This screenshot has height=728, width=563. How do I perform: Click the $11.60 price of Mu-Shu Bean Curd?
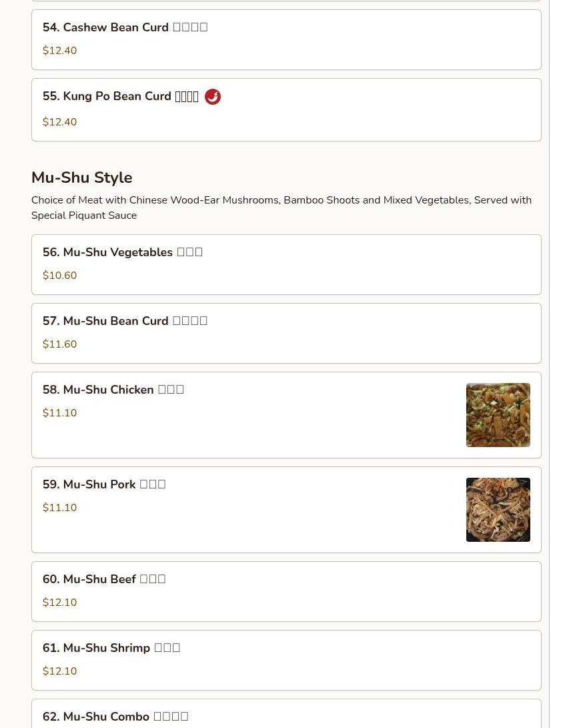(x=60, y=344)
